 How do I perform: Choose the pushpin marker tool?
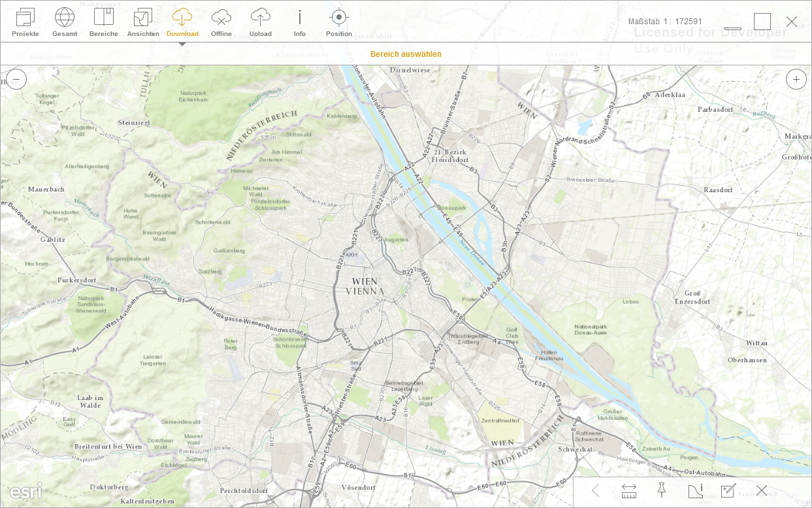coord(661,490)
